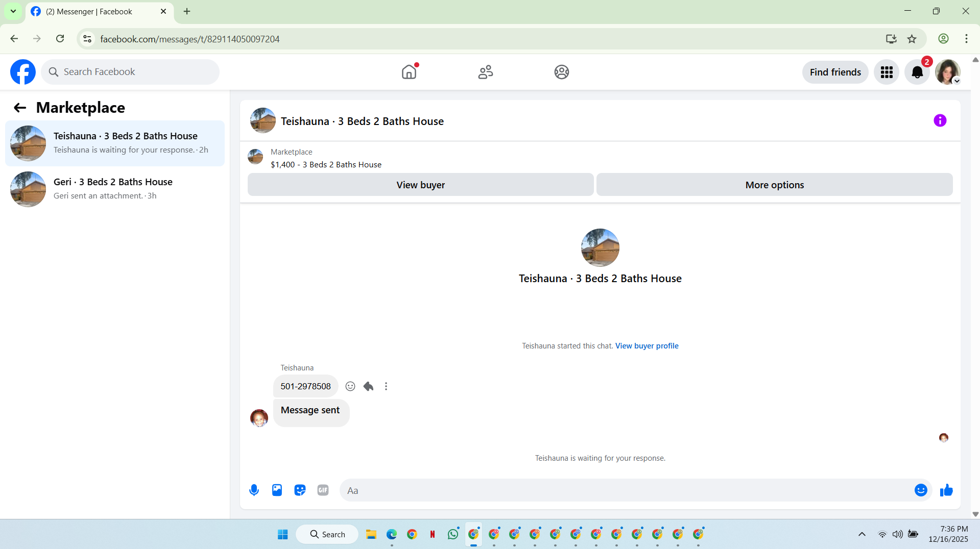The image size is (980, 549).
Task: Open More options for the listing
Action: point(774,185)
